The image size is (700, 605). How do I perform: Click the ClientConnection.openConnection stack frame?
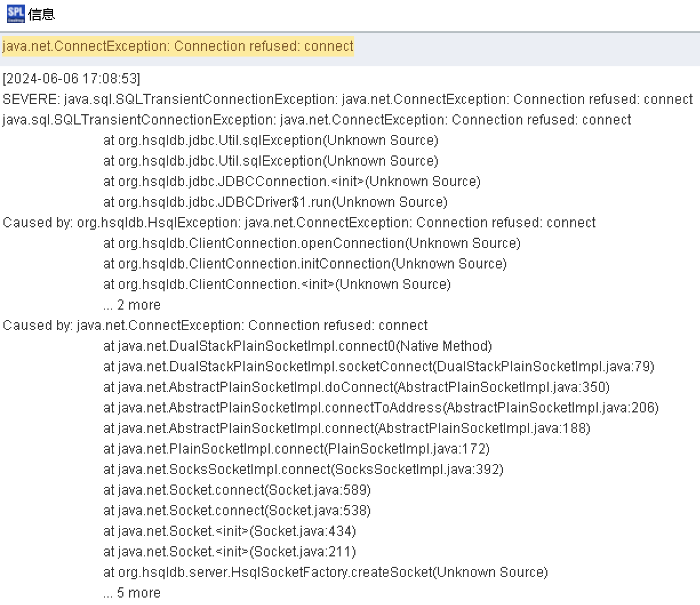click(x=311, y=243)
